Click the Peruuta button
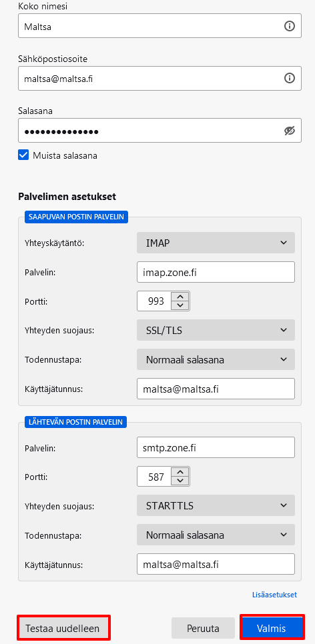315x644 pixels. tap(203, 629)
